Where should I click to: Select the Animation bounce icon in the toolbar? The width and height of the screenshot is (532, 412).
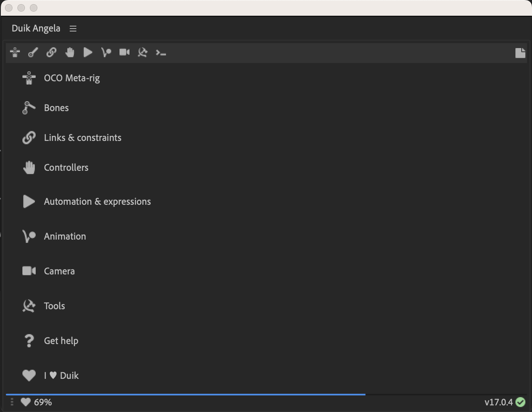click(x=106, y=52)
